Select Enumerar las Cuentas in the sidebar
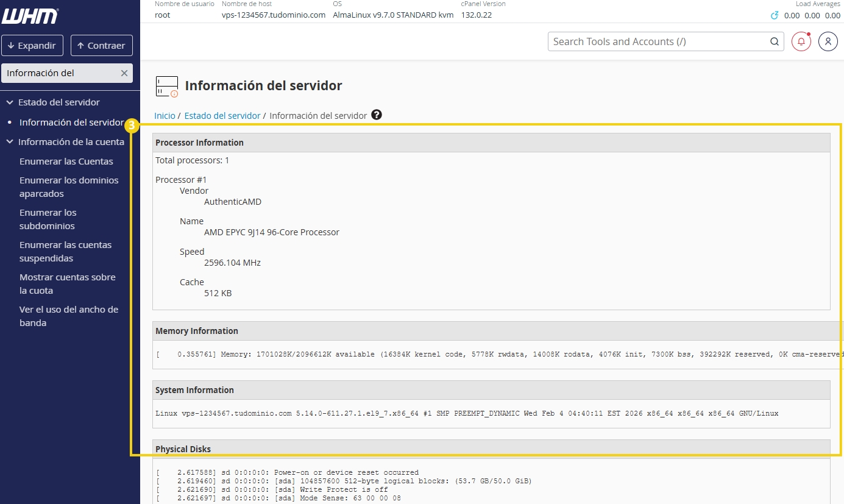844x504 pixels. [67, 161]
